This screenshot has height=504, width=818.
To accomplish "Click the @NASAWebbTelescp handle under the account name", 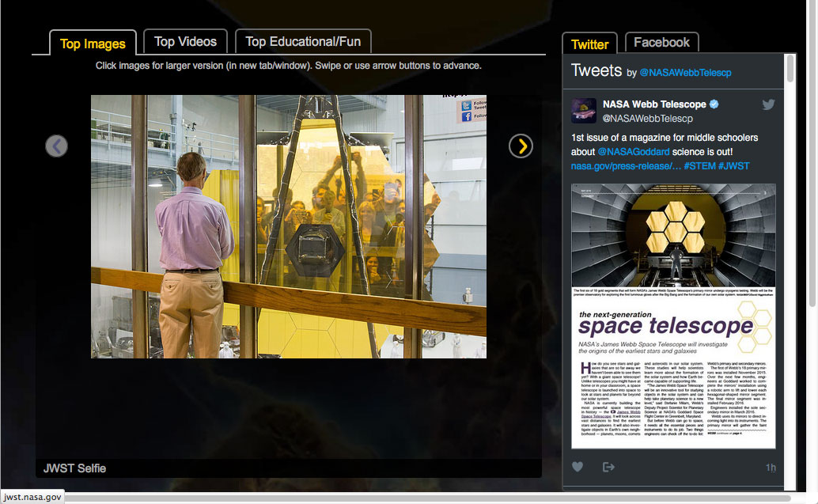I will pyautogui.click(x=647, y=119).
